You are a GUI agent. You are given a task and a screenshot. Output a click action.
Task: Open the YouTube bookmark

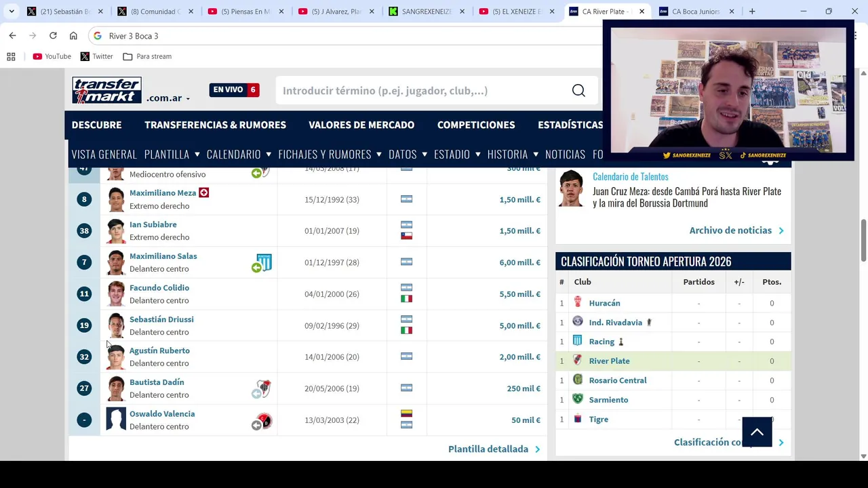[x=52, y=56]
